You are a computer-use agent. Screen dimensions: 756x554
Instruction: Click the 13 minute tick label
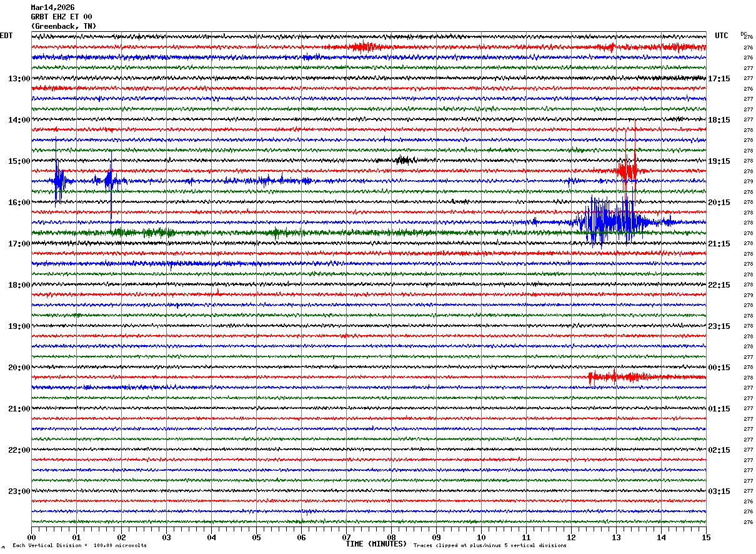click(x=616, y=537)
